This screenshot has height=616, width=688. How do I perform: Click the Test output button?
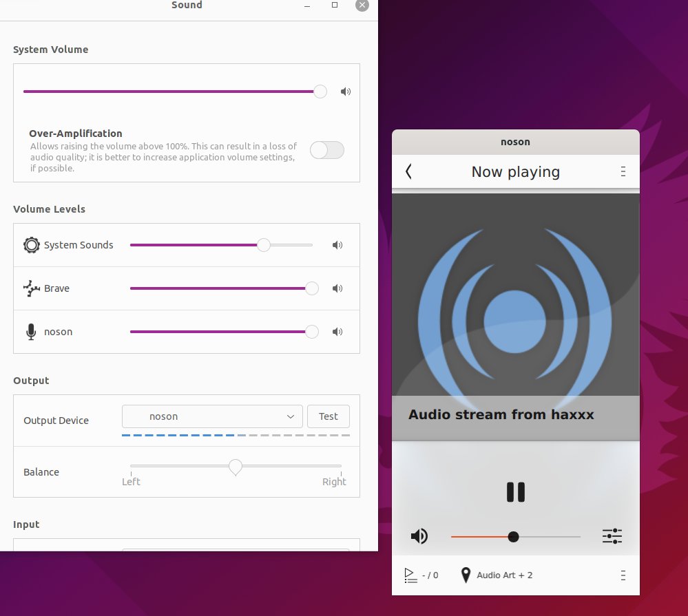(329, 416)
